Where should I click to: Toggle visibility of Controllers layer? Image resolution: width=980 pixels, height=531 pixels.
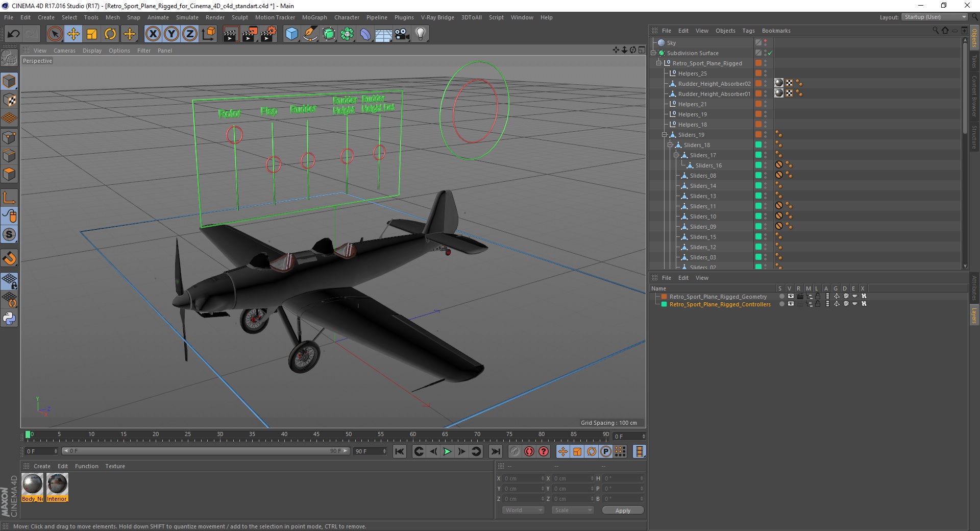click(791, 304)
